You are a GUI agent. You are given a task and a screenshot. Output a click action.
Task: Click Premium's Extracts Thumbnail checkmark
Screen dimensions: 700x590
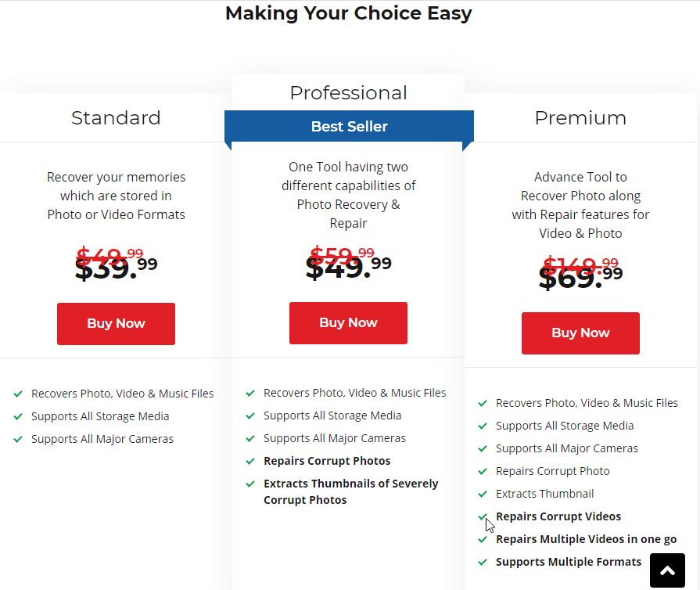coord(483,494)
